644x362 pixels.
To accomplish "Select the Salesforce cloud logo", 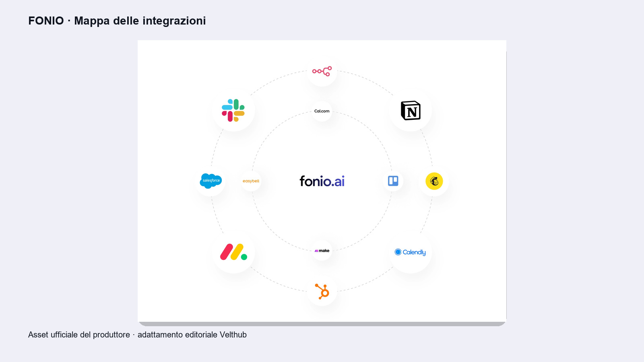I will (x=211, y=181).
